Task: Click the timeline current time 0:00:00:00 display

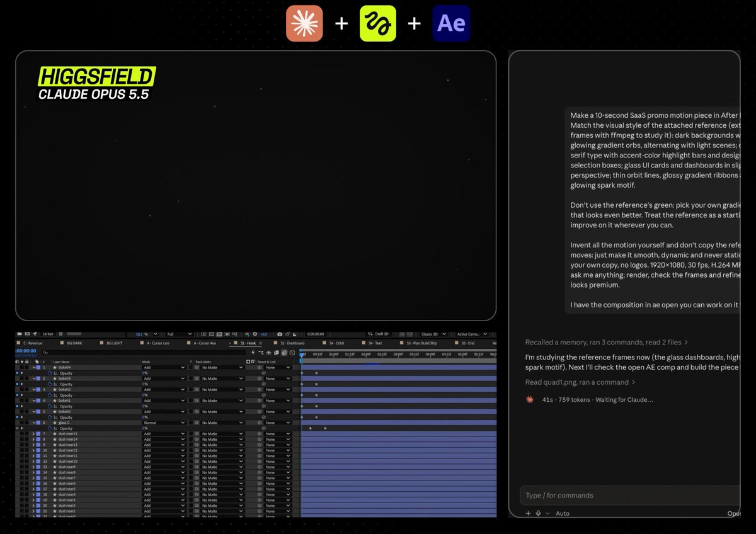Action: 25,351
